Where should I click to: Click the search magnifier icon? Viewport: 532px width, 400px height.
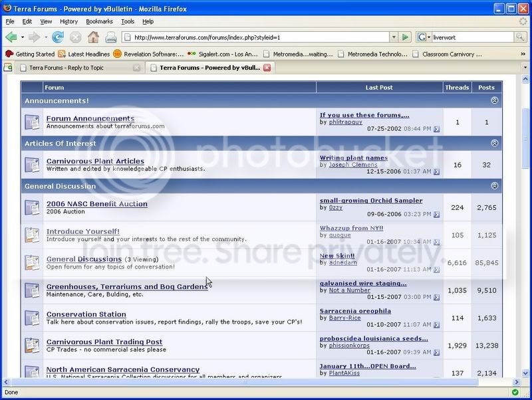click(x=520, y=37)
